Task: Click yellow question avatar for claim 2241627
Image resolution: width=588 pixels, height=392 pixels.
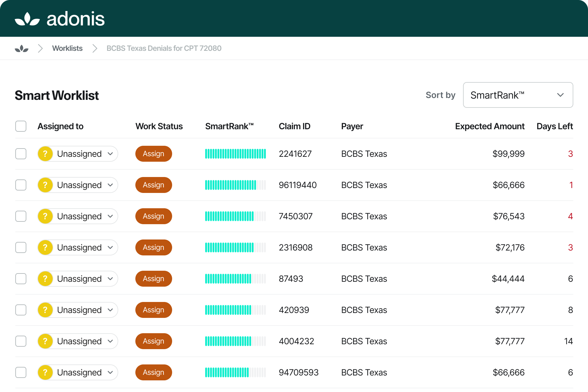Action: 45,154
